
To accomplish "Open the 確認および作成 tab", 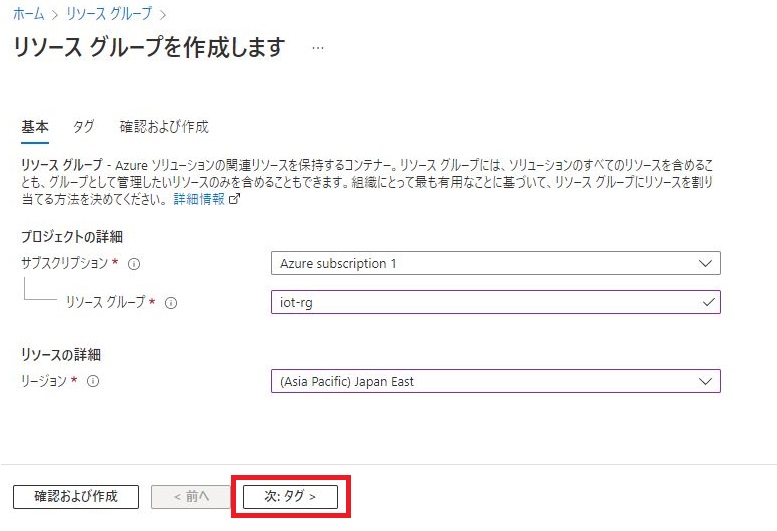I will tap(164, 127).
